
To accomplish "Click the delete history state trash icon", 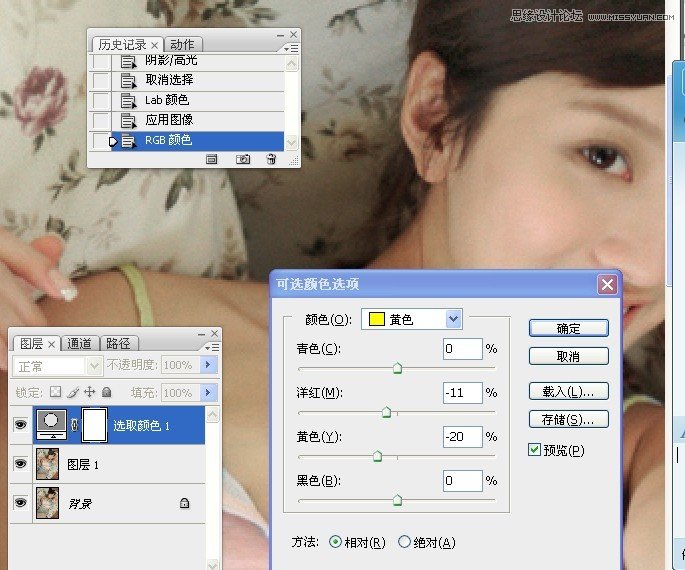I will 271,159.
